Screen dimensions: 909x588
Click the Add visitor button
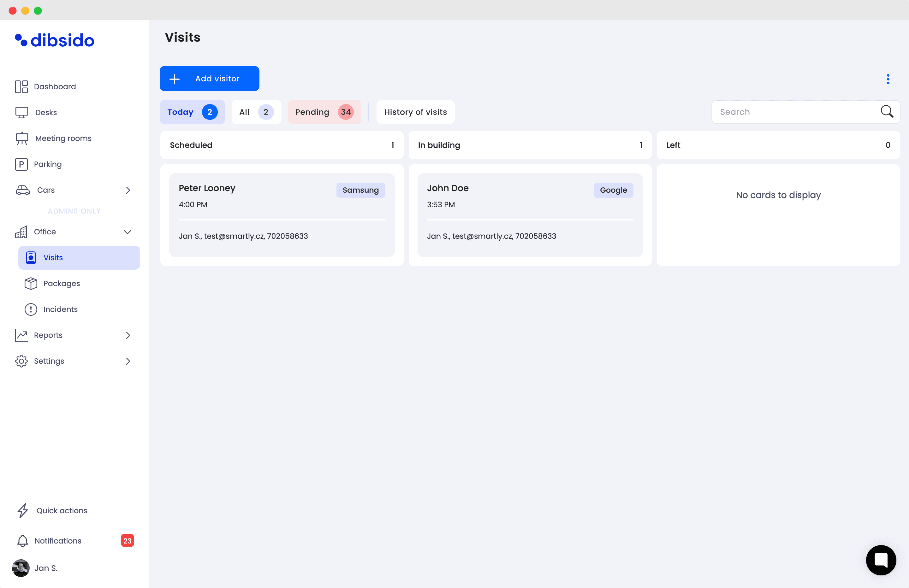click(x=209, y=78)
